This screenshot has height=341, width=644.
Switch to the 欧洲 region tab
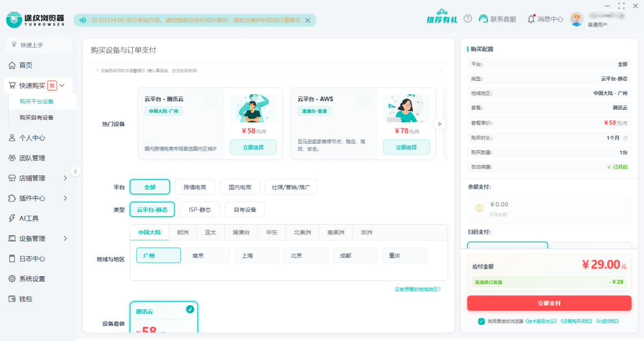click(183, 233)
